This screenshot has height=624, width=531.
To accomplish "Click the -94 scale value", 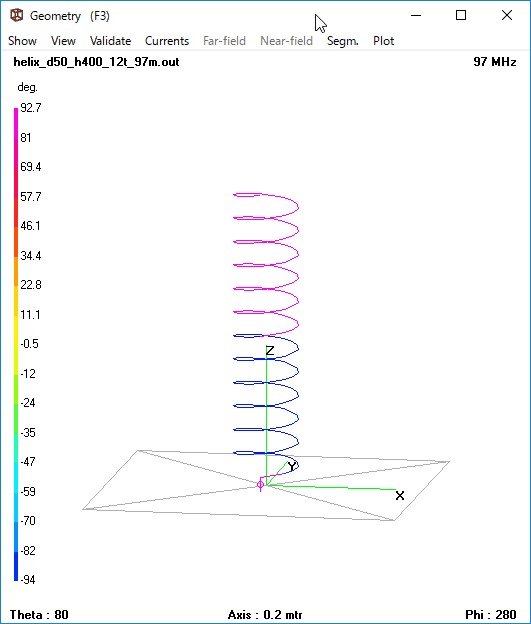I will tap(28, 580).
